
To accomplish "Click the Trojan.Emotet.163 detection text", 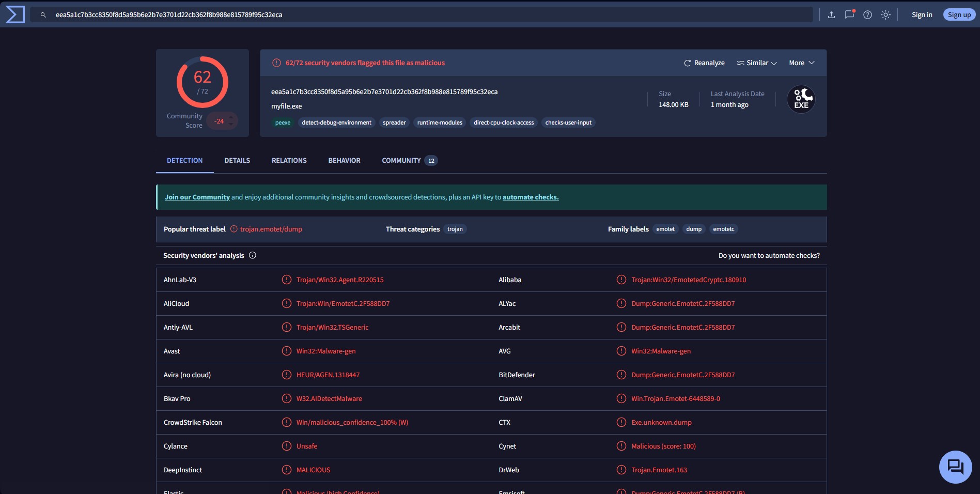I will [x=659, y=470].
